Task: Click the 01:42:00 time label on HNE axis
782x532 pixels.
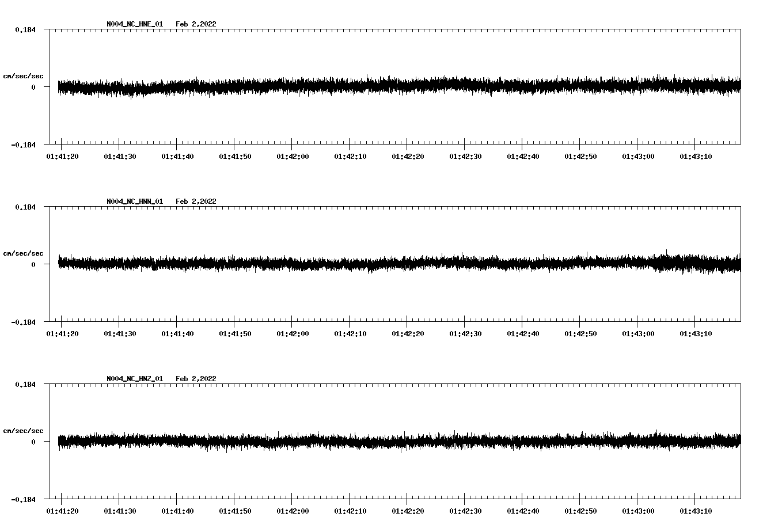Action: pos(293,157)
